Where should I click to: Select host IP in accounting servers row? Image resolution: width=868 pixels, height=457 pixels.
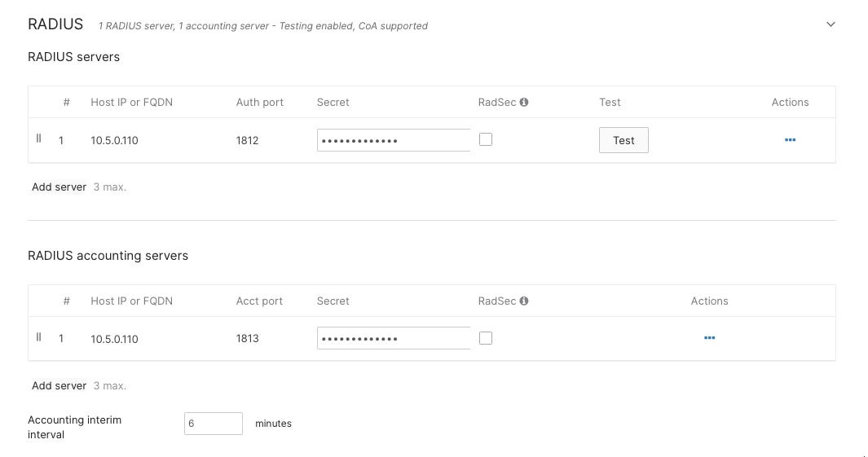(115, 339)
